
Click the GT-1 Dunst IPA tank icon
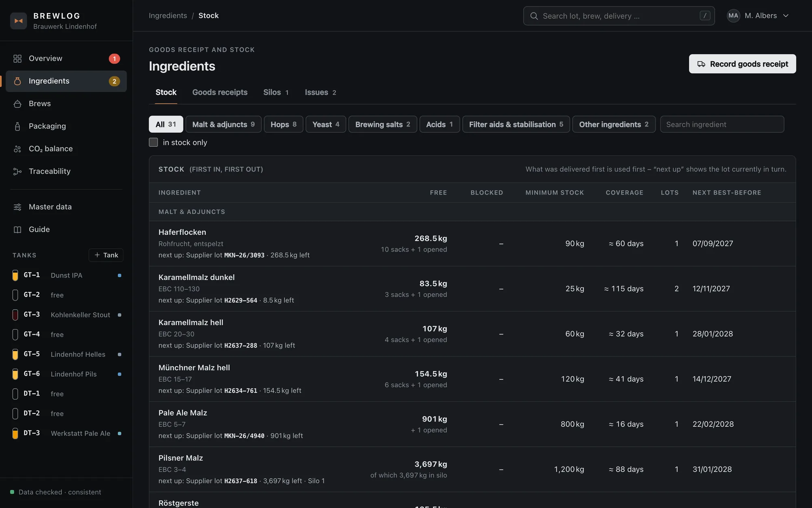[x=15, y=275]
